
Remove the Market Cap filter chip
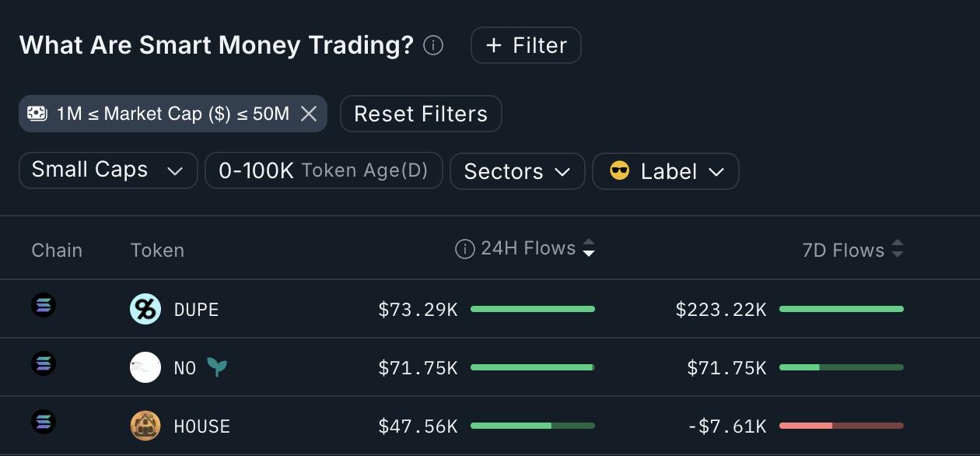point(309,114)
